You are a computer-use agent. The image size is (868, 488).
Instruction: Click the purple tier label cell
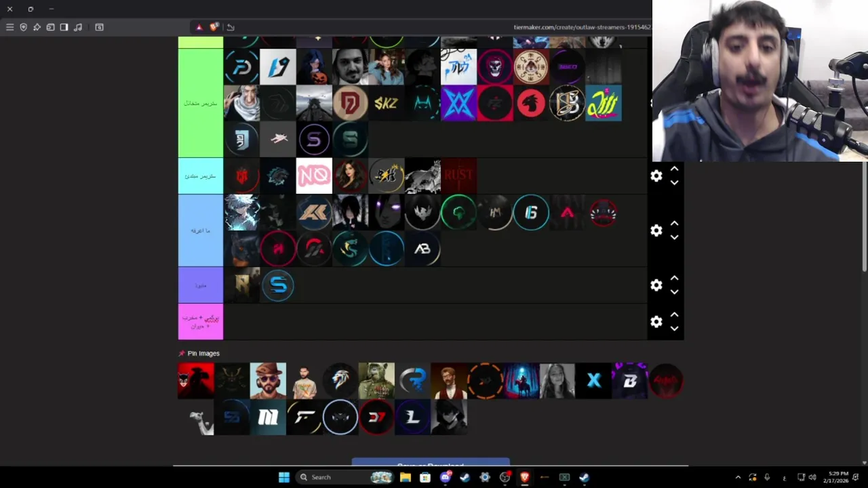point(201,285)
